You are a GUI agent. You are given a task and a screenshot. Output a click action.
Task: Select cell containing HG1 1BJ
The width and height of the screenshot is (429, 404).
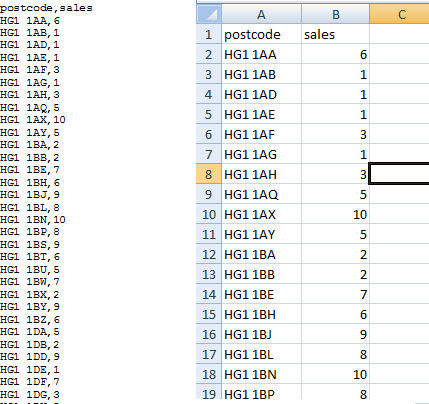[x=261, y=334]
